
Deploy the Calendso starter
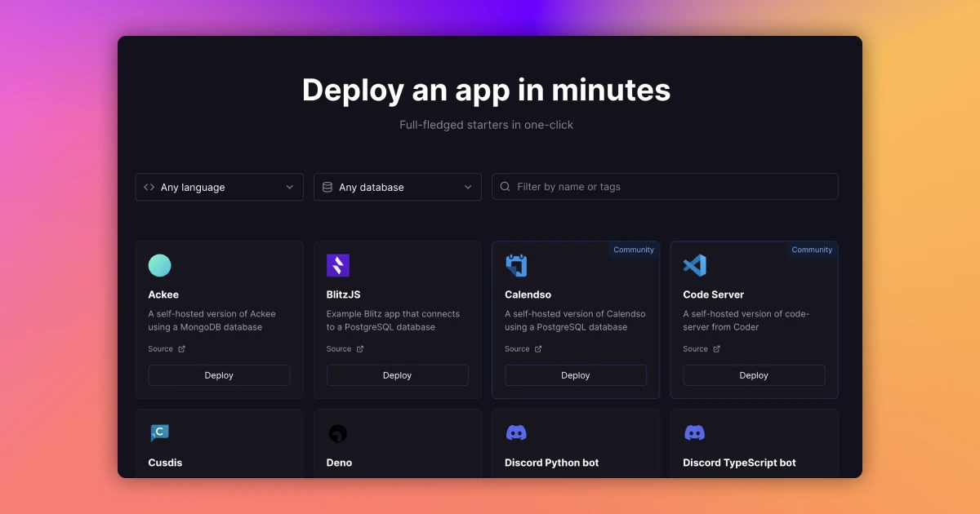coord(576,375)
